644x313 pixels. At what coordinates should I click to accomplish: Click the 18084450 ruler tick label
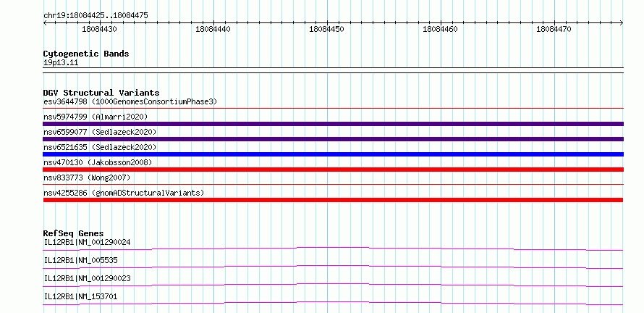326,30
